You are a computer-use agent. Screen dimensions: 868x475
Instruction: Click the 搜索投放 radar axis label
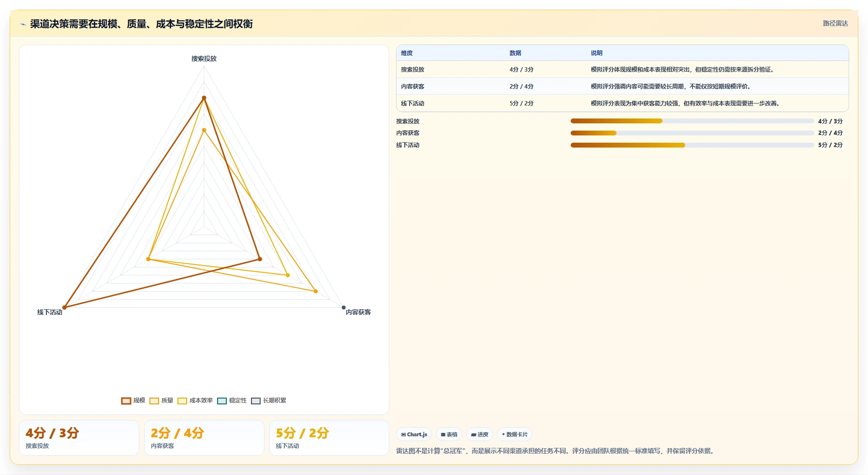click(204, 59)
